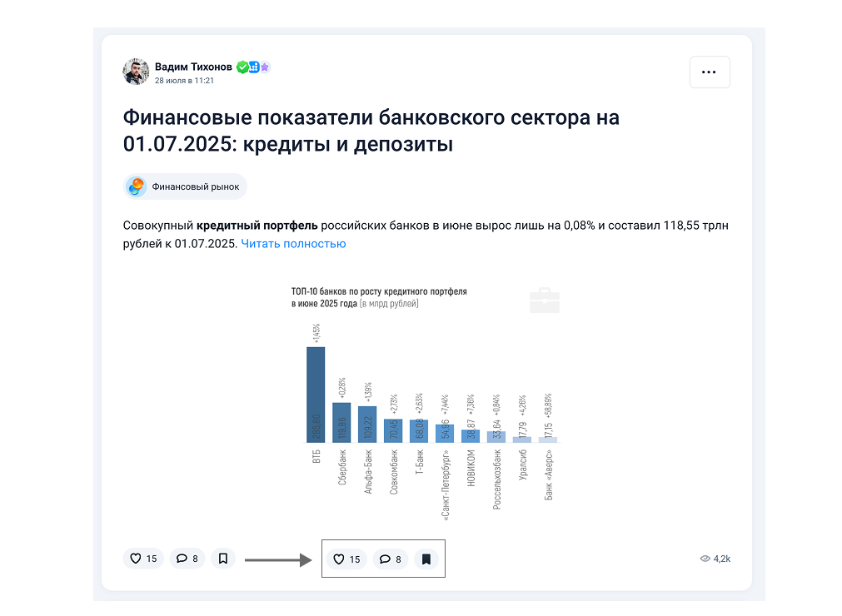Open Вадим Тихонов's profile avatar

tap(136, 72)
